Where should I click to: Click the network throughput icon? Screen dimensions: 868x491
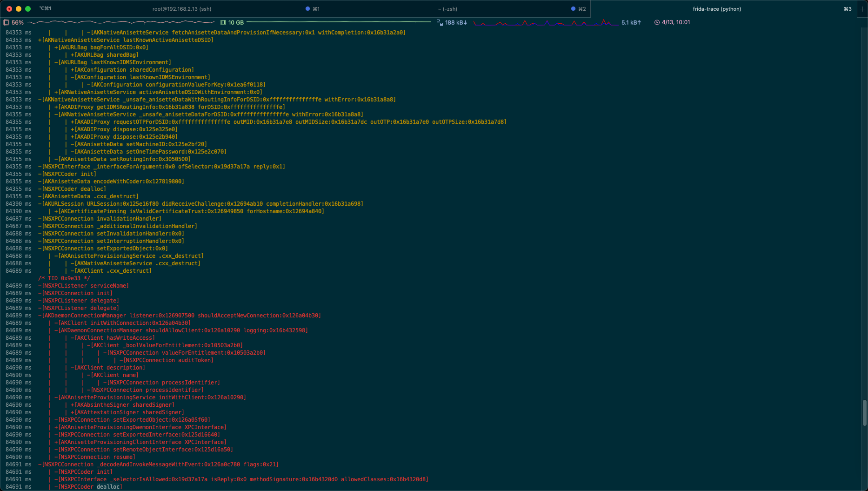(x=440, y=22)
